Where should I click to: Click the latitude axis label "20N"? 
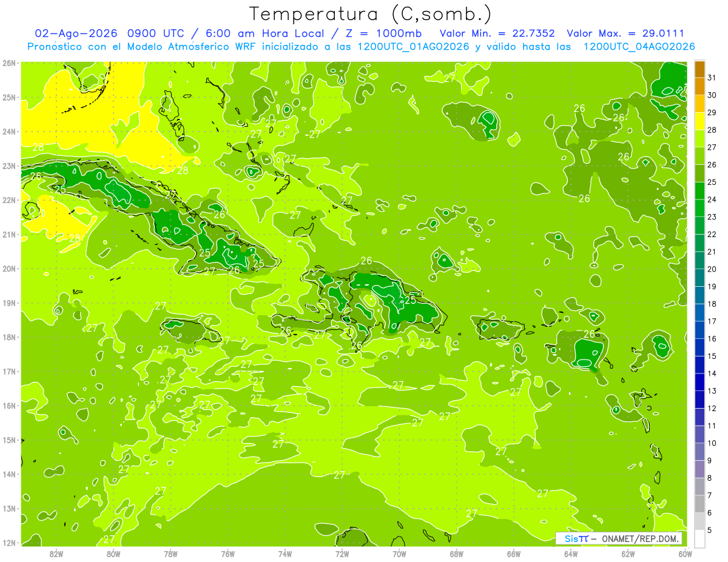[x=9, y=269]
